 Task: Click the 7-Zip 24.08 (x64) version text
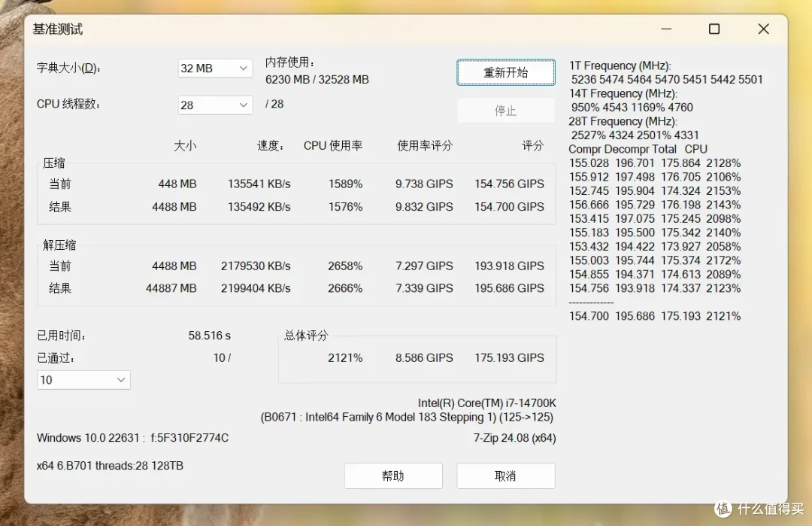[x=515, y=438]
